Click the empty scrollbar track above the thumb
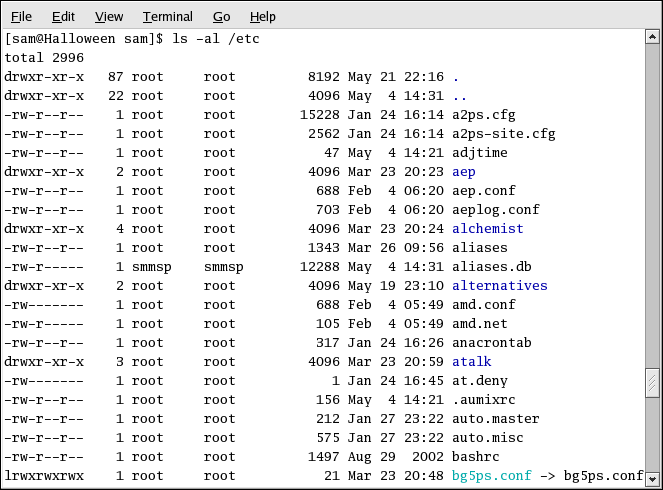663x490 pixels. click(652, 200)
